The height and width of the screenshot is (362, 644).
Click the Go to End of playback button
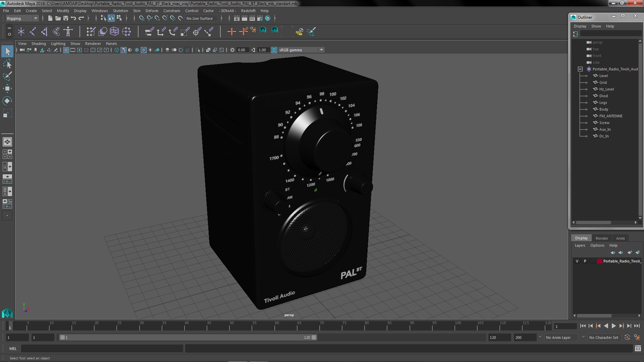point(637,326)
